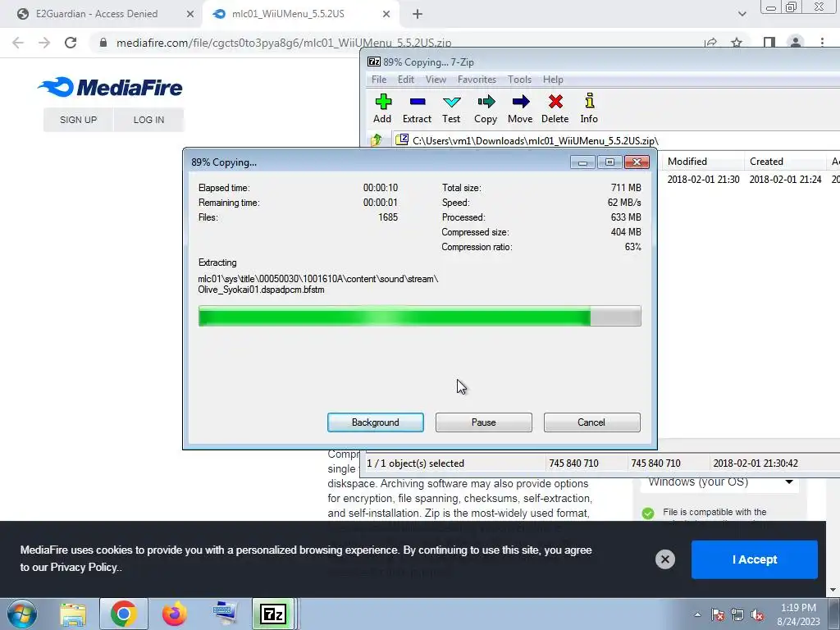Open the 7-Zip Edit menu

405,80
